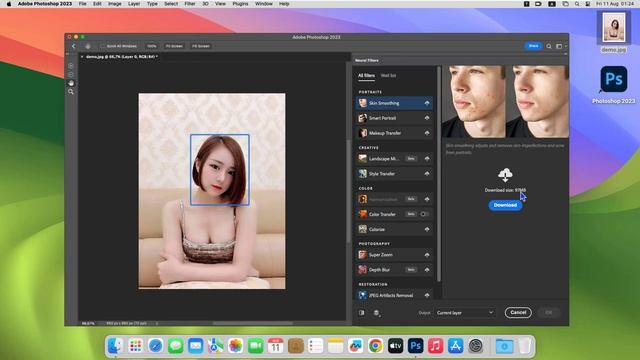Screen dimensions: 640x360
Task: Open the Image menu in the menu bar
Action: 115,4
